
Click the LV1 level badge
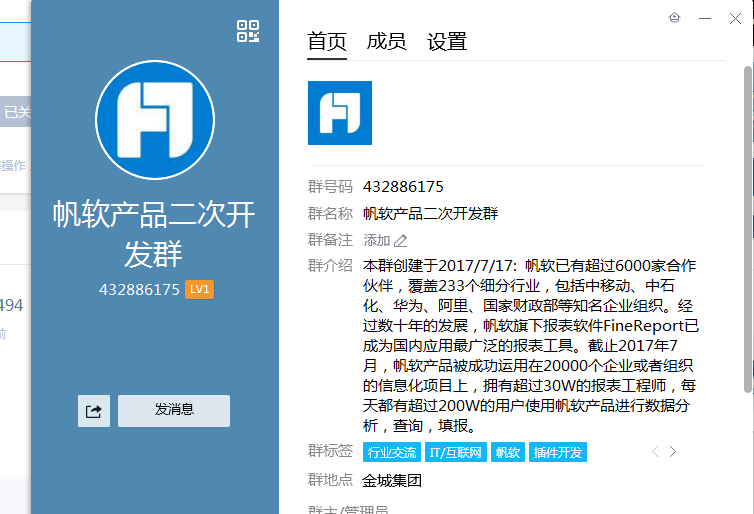[x=200, y=289]
